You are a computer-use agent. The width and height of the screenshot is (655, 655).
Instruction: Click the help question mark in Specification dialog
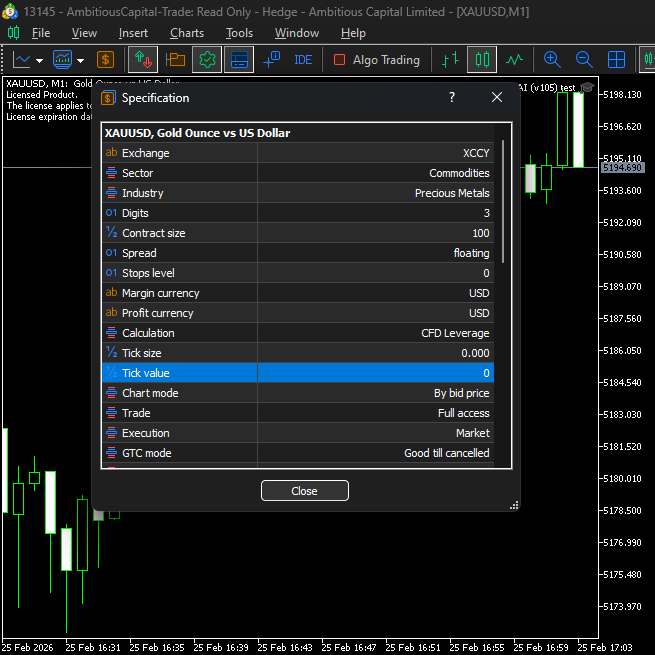click(452, 97)
